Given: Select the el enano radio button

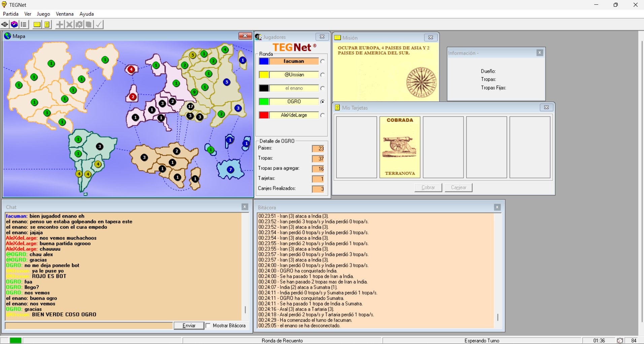Looking at the screenshot, I should point(323,88).
